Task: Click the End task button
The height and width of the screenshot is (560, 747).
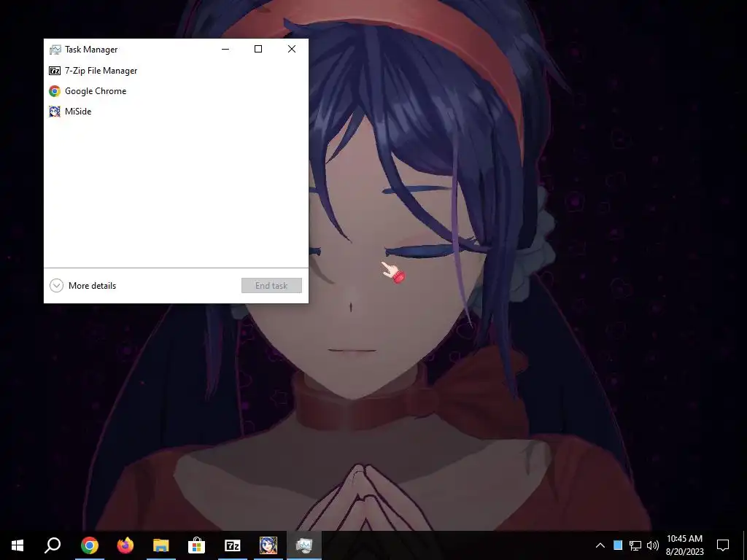Action: (x=271, y=286)
